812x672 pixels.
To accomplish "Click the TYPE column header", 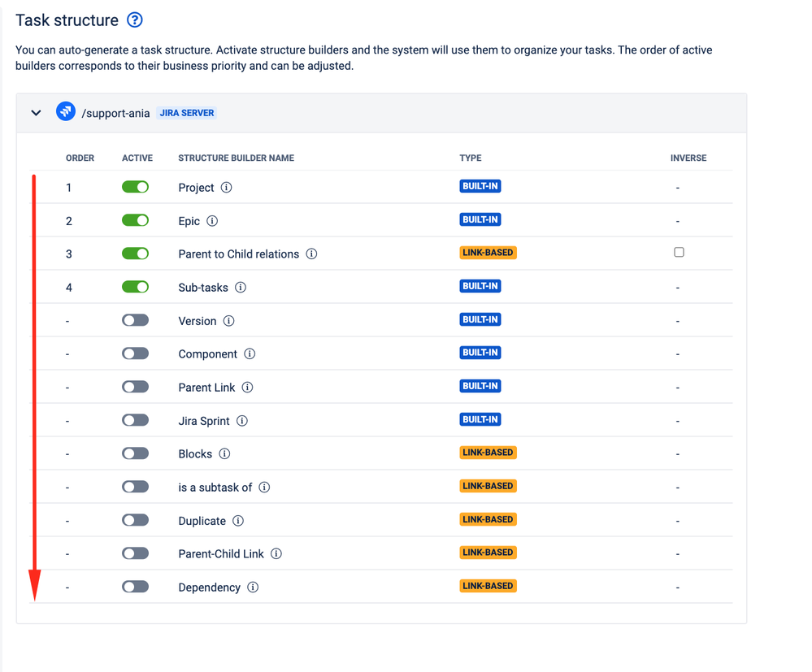I will (471, 158).
